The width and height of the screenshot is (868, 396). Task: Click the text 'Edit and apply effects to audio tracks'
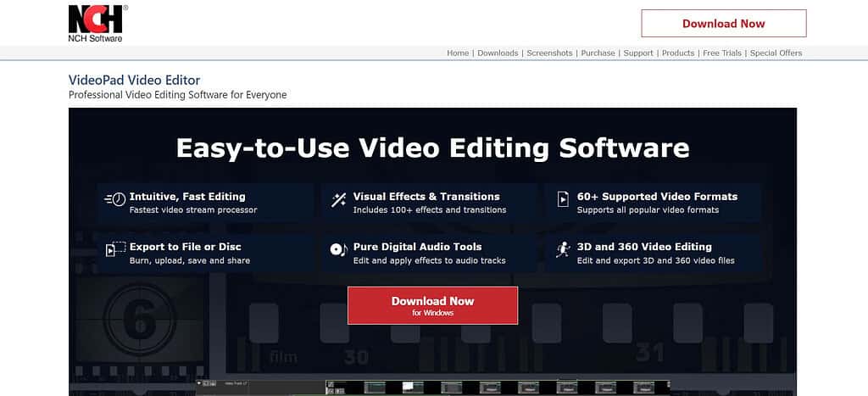click(x=430, y=261)
